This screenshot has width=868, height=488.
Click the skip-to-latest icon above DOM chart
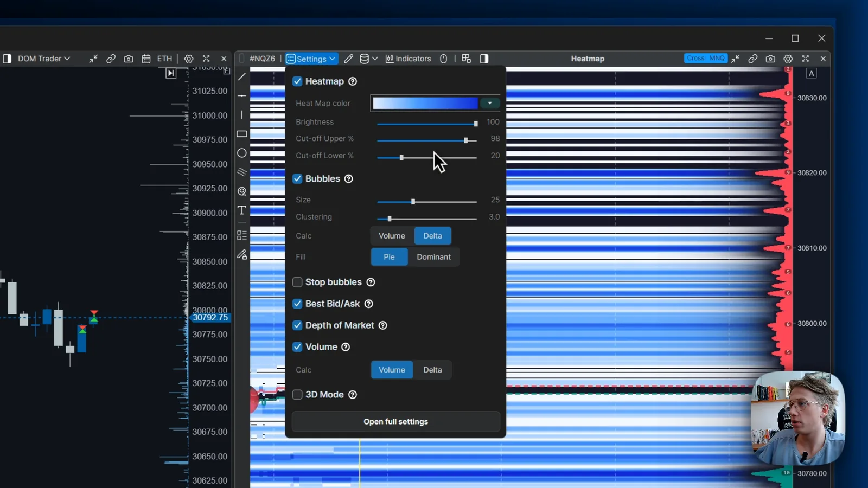(x=171, y=73)
